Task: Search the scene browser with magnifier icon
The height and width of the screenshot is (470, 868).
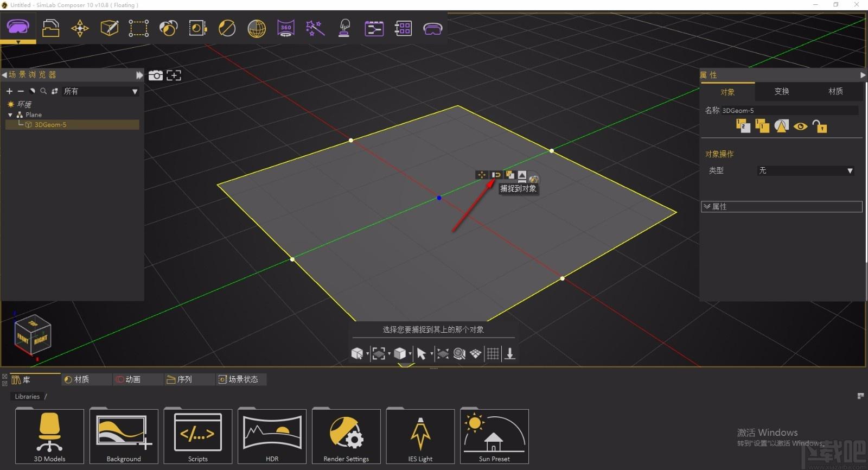Action: (43, 91)
